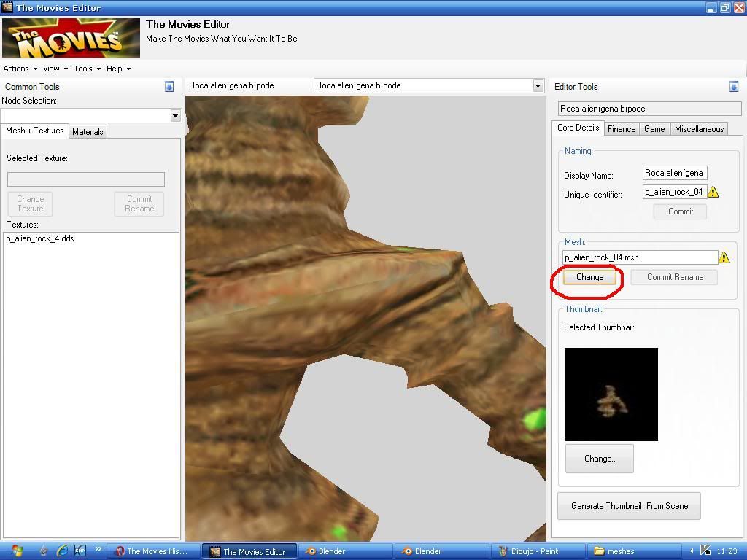Select the Core Details tab
Image resolution: width=747 pixels, height=560 pixels.
pos(578,128)
